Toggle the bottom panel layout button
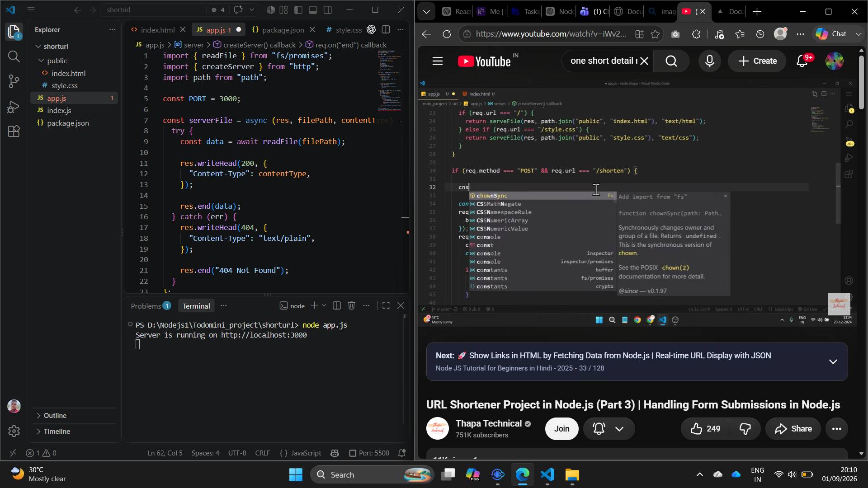The image size is (868, 488). click(x=313, y=9)
